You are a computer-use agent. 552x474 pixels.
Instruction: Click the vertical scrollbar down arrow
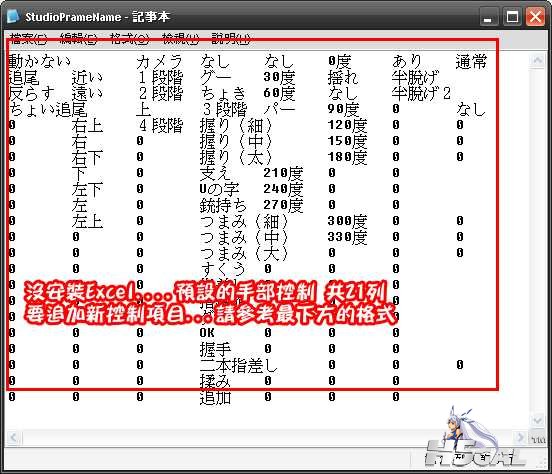[537, 419]
